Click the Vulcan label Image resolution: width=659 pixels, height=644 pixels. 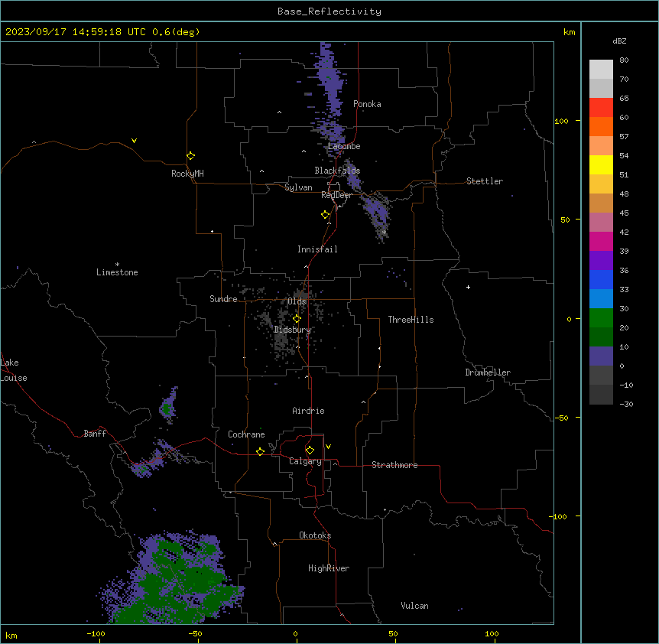[x=414, y=606]
